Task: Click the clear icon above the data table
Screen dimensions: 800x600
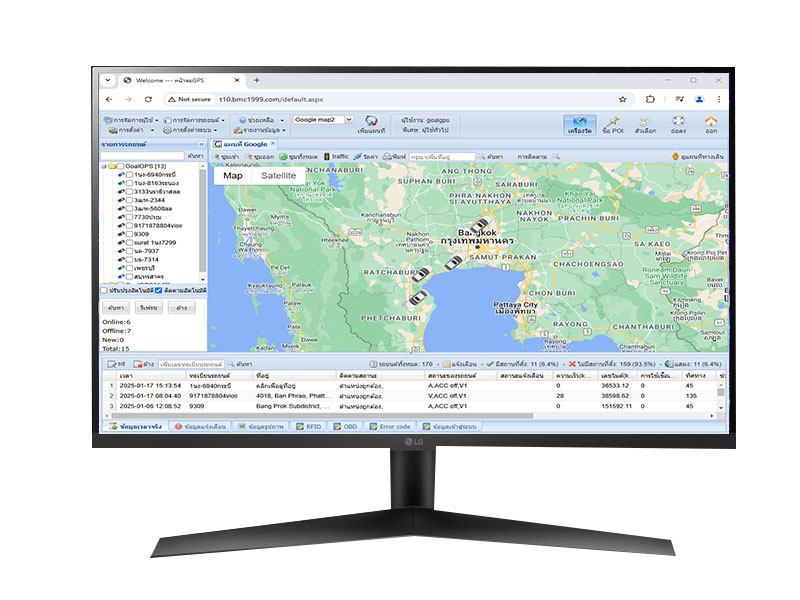Action: tap(137, 364)
